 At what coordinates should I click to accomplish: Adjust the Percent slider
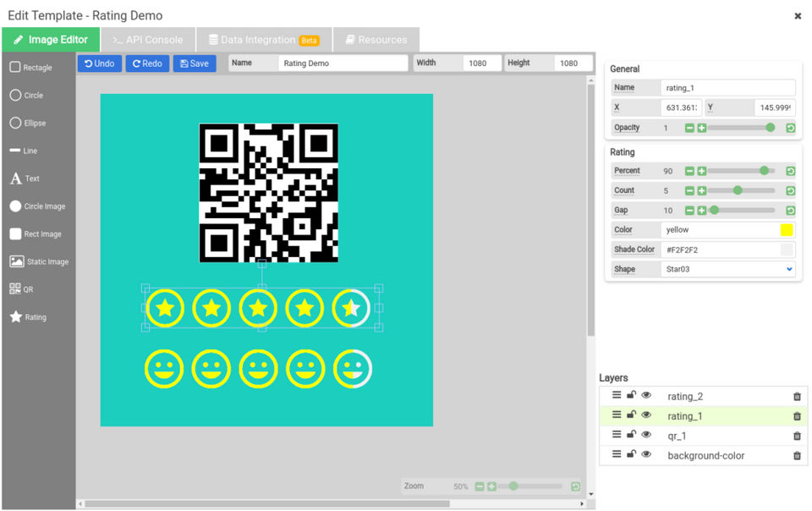click(x=741, y=171)
